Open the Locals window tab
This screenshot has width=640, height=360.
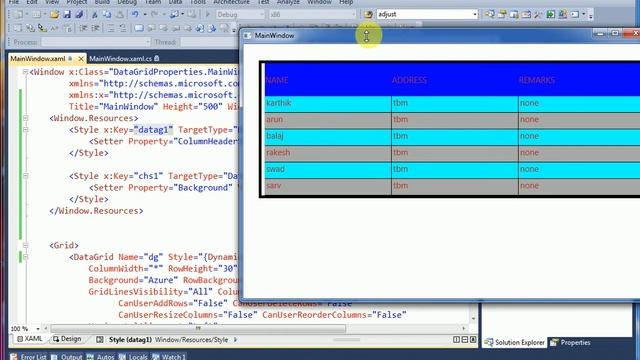coord(133,357)
